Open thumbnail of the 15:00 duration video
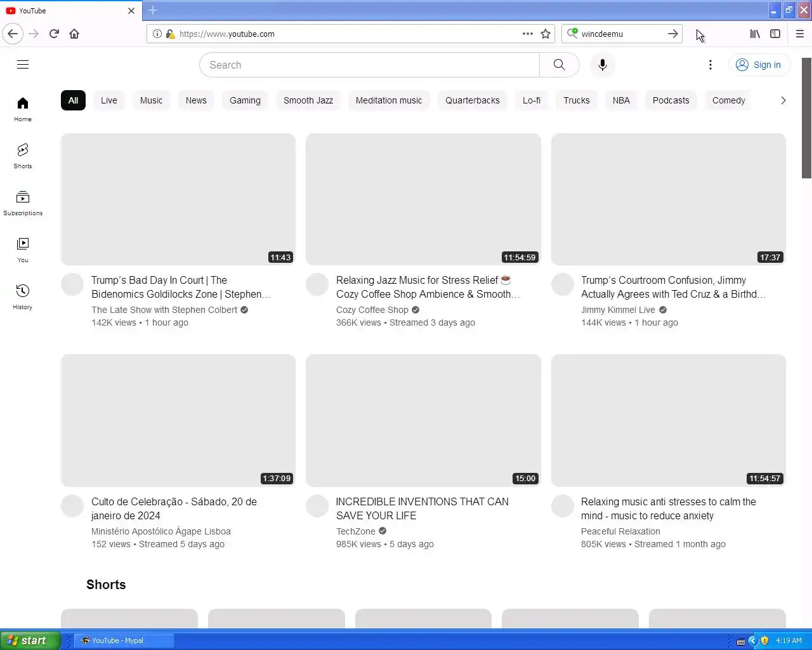Viewport: 812px width, 650px height. click(423, 420)
